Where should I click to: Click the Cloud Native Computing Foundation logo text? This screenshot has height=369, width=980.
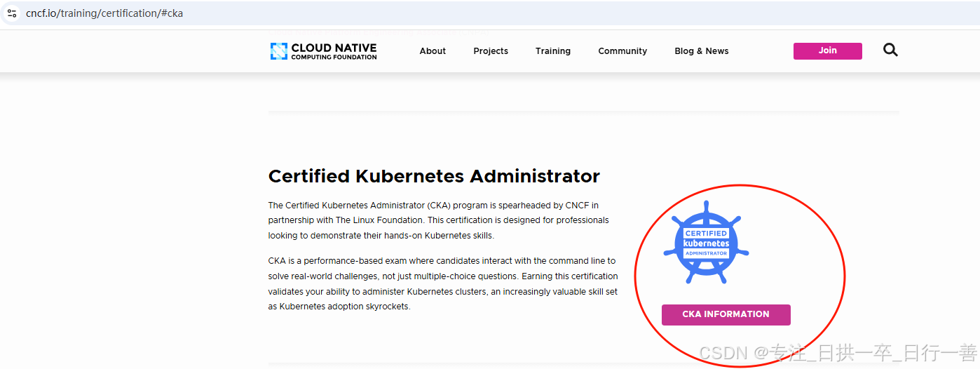[x=334, y=51]
